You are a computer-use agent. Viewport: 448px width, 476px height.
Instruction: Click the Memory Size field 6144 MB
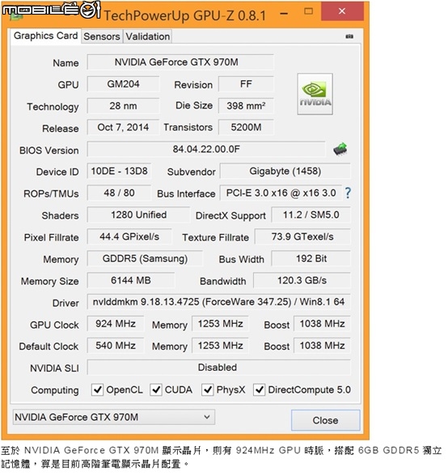tap(131, 280)
